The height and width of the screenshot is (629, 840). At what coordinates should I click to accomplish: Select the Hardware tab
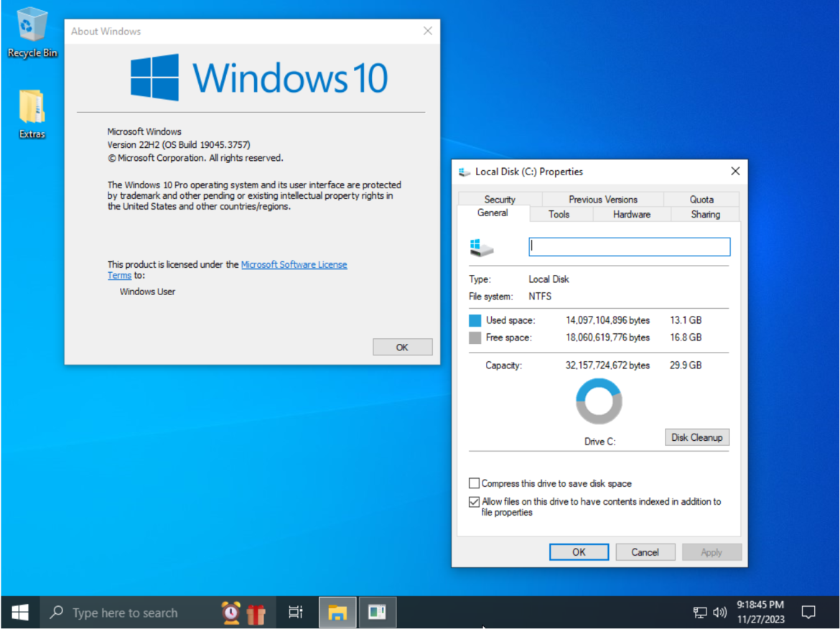click(x=632, y=214)
